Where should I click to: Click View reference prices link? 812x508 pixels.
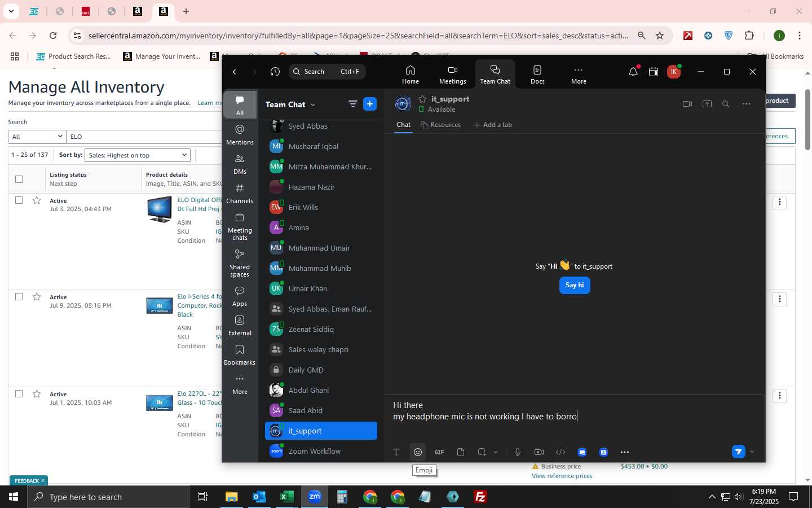tap(562, 476)
